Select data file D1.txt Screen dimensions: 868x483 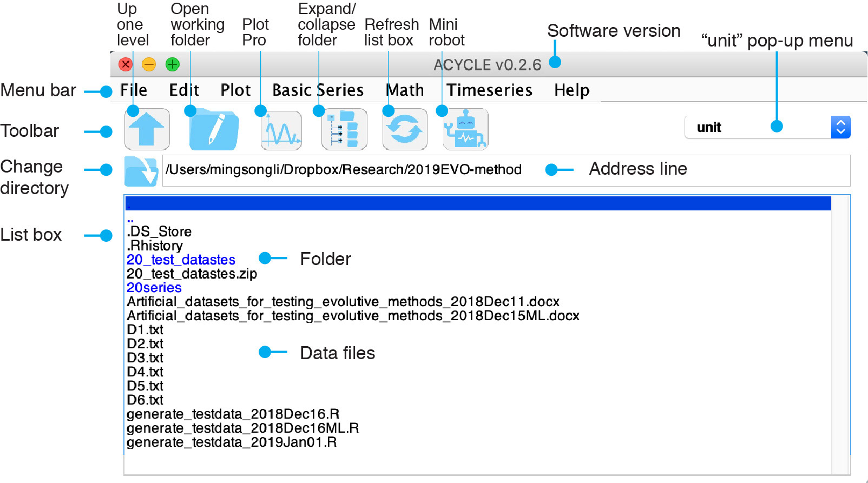coord(145,330)
